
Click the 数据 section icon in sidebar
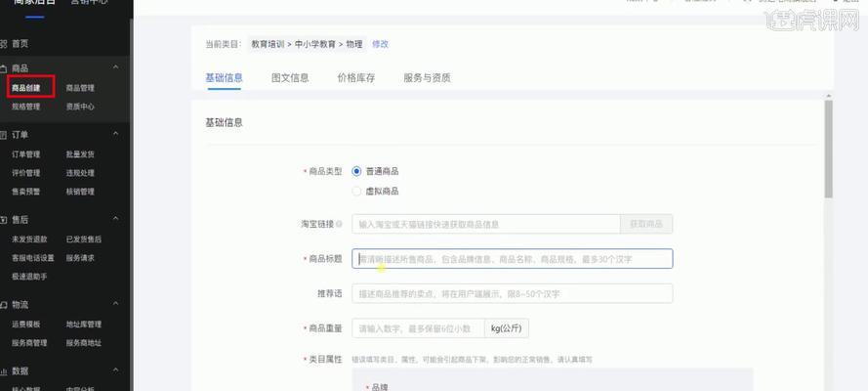pyautogui.click(x=4, y=371)
